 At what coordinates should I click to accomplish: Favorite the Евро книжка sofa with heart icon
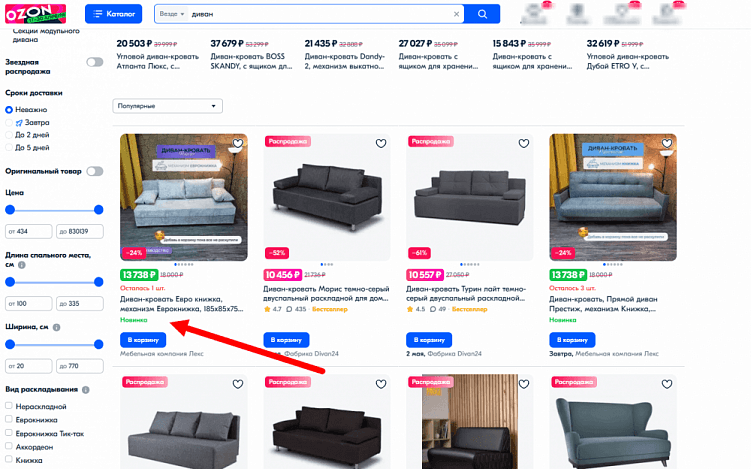(x=238, y=143)
